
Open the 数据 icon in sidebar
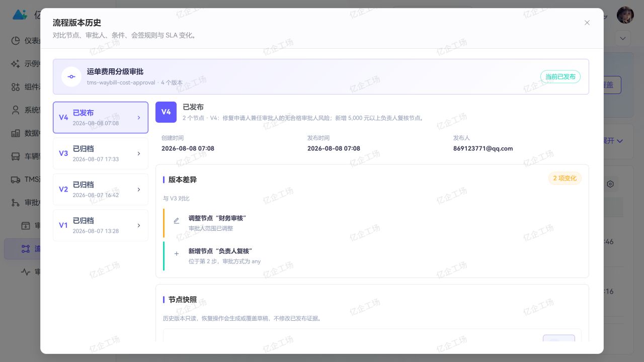(x=16, y=133)
